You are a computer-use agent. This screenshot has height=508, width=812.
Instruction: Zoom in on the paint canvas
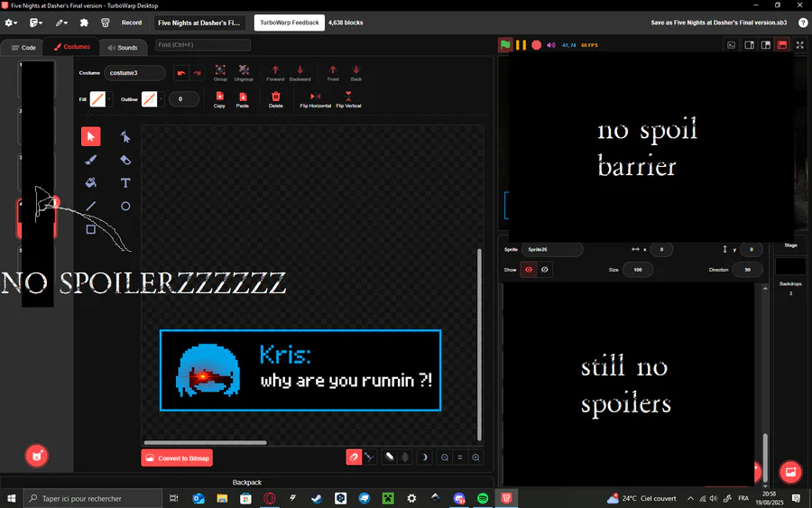pyautogui.click(x=475, y=457)
